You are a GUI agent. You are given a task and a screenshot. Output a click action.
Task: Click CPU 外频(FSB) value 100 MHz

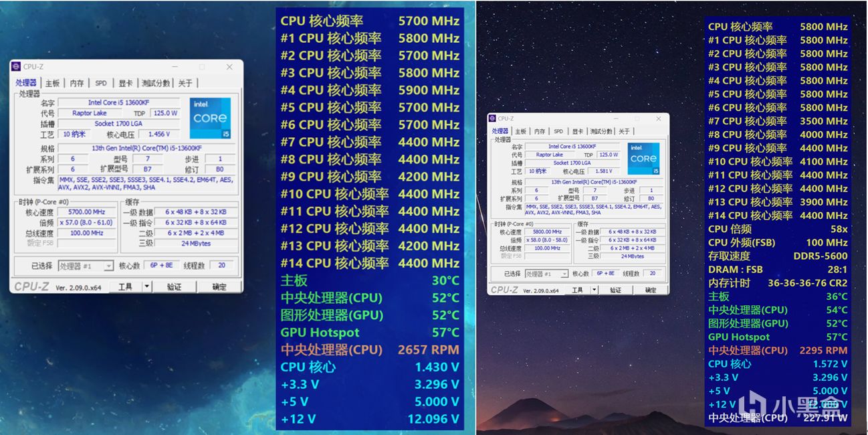tap(827, 242)
